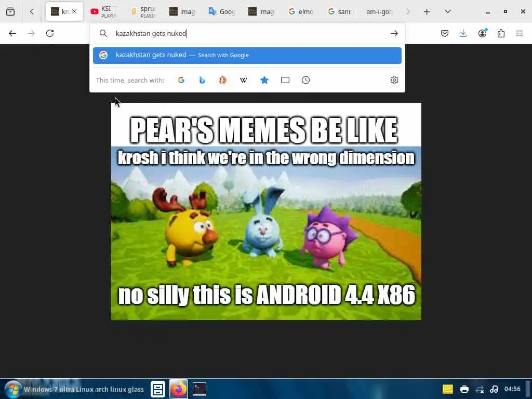
Task: Search bookmarks with the star icon
Action: [x=264, y=80]
